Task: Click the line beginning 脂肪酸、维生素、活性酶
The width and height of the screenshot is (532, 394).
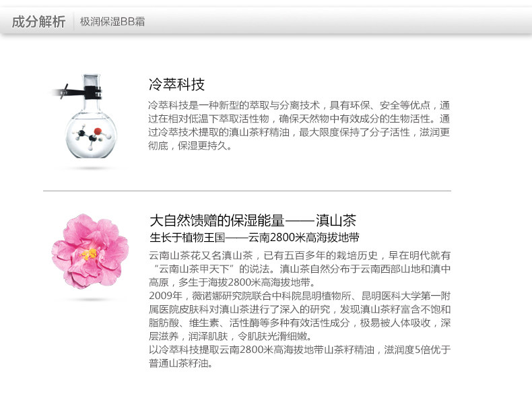Action: point(300,323)
